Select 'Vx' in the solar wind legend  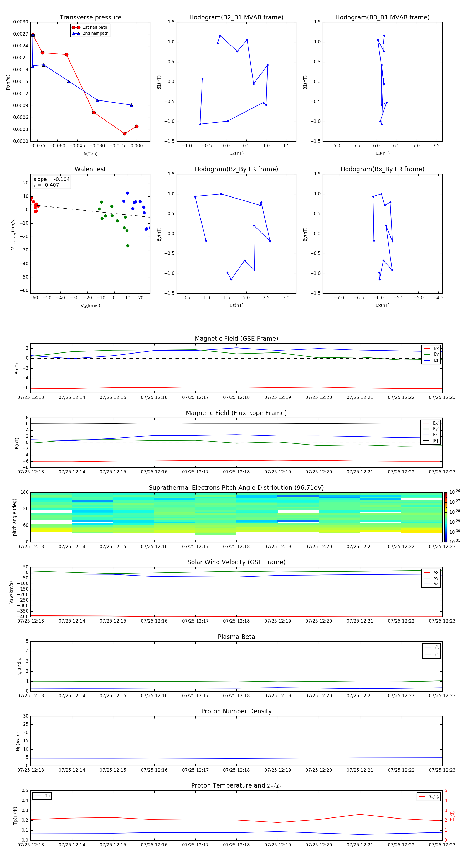coord(431,572)
